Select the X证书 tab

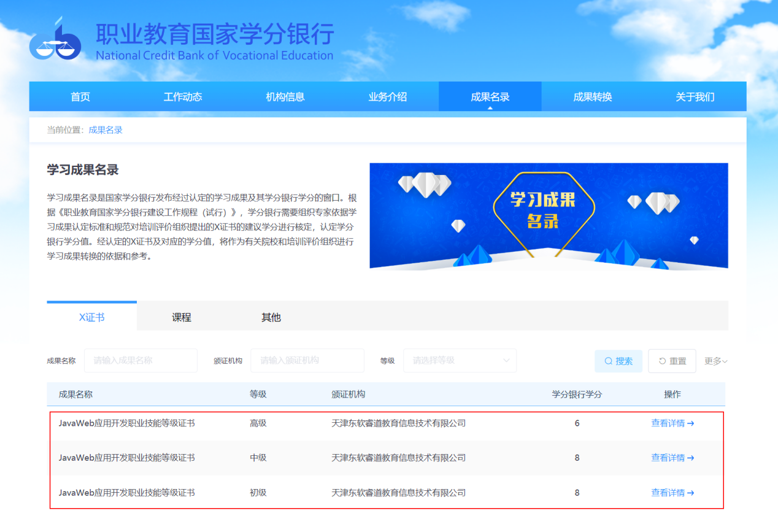pyautogui.click(x=91, y=317)
